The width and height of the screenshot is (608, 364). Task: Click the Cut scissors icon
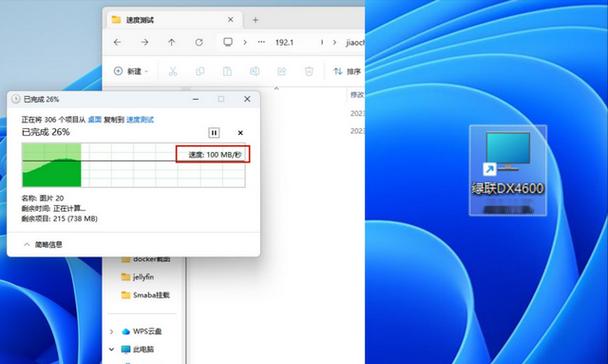173,71
